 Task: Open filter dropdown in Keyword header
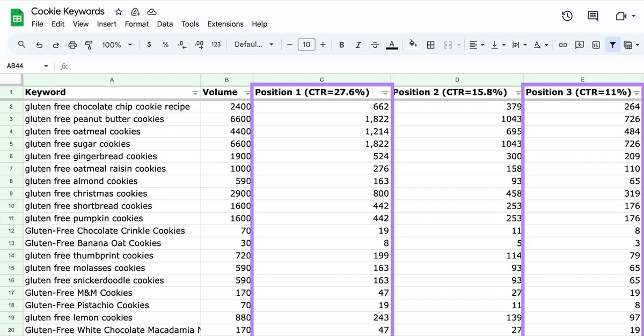coord(195,93)
